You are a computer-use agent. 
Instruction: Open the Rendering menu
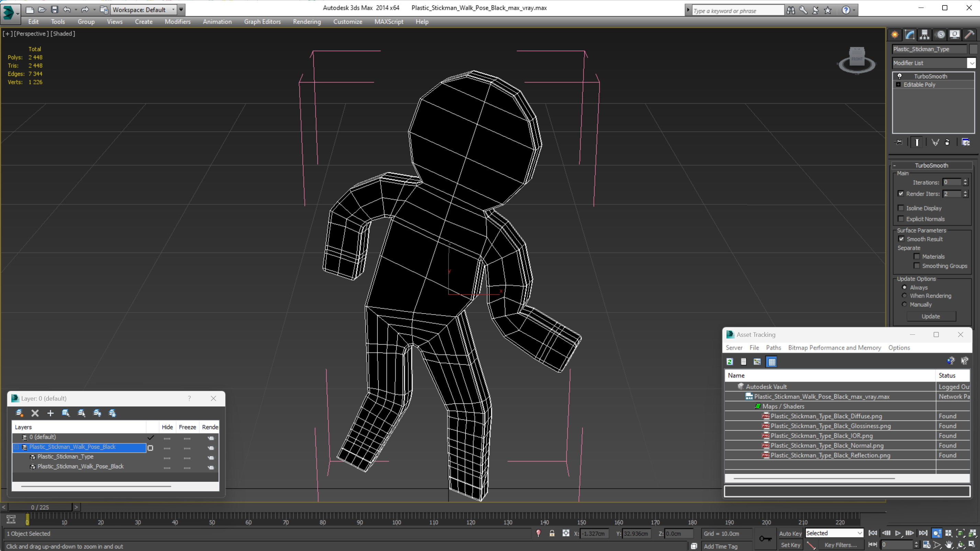coord(307,22)
